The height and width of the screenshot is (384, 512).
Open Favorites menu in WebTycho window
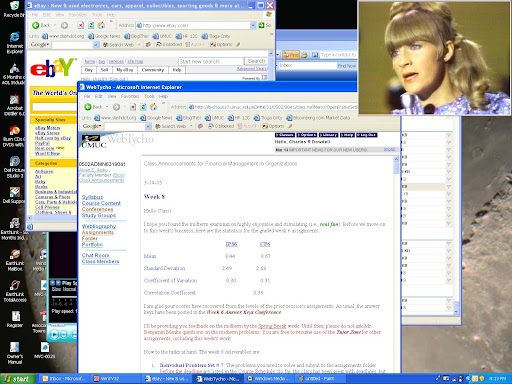click(x=130, y=96)
